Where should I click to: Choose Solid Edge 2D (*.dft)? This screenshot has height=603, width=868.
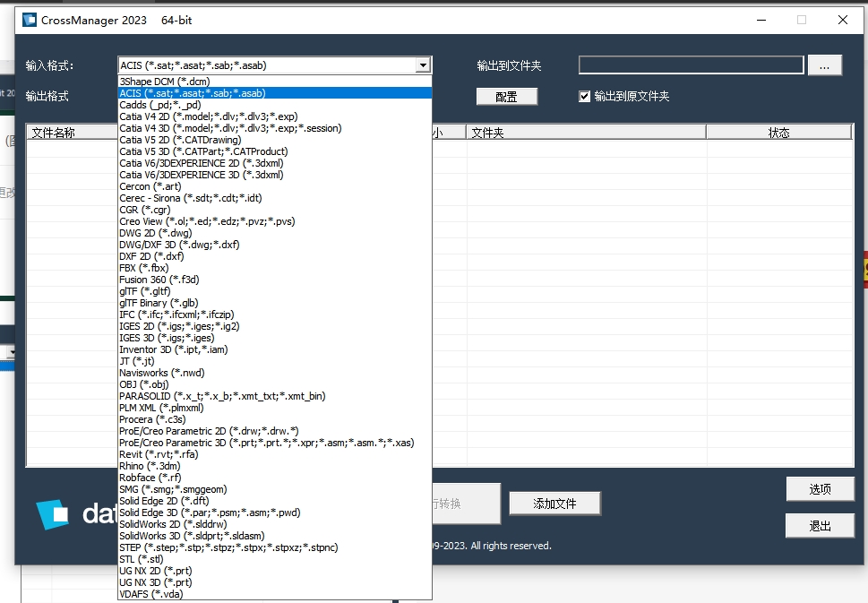[x=275, y=500]
